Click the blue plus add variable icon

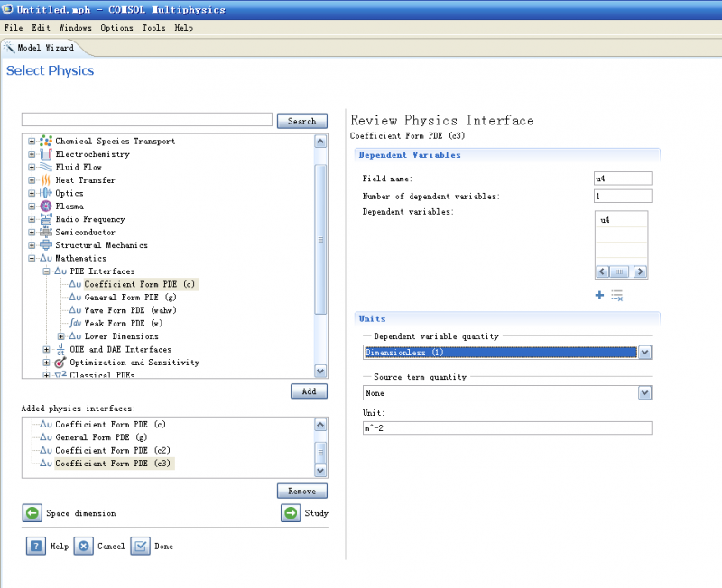[599, 295]
